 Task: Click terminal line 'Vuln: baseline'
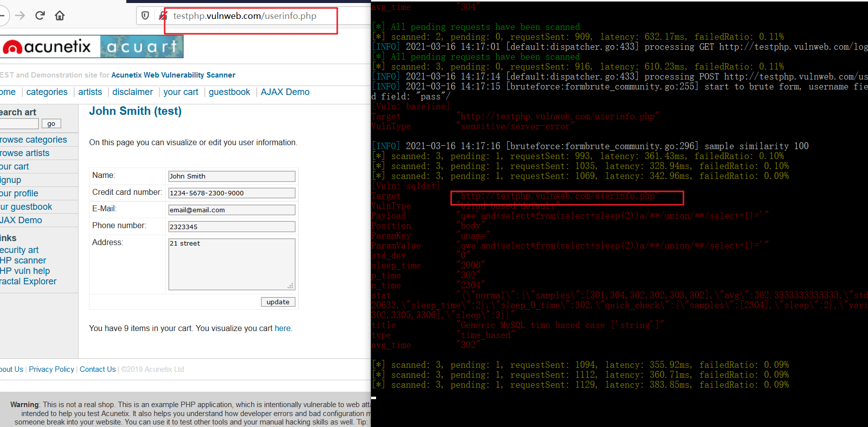[410, 106]
